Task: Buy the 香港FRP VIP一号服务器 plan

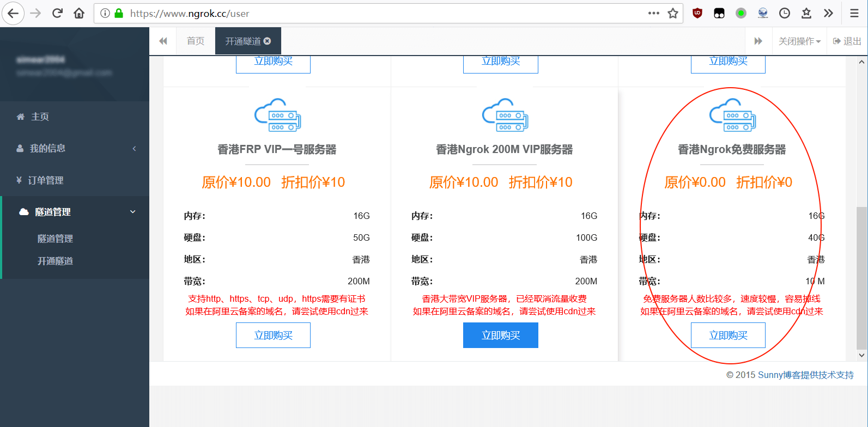Action: (x=273, y=335)
